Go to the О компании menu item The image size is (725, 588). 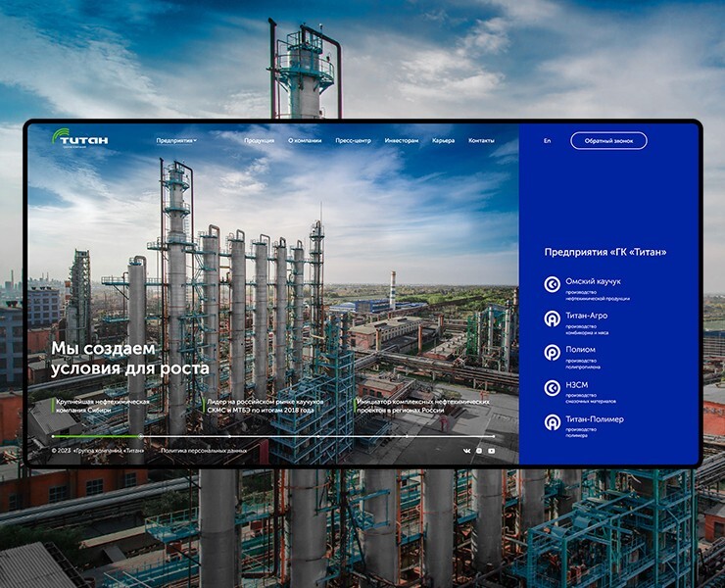304,141
